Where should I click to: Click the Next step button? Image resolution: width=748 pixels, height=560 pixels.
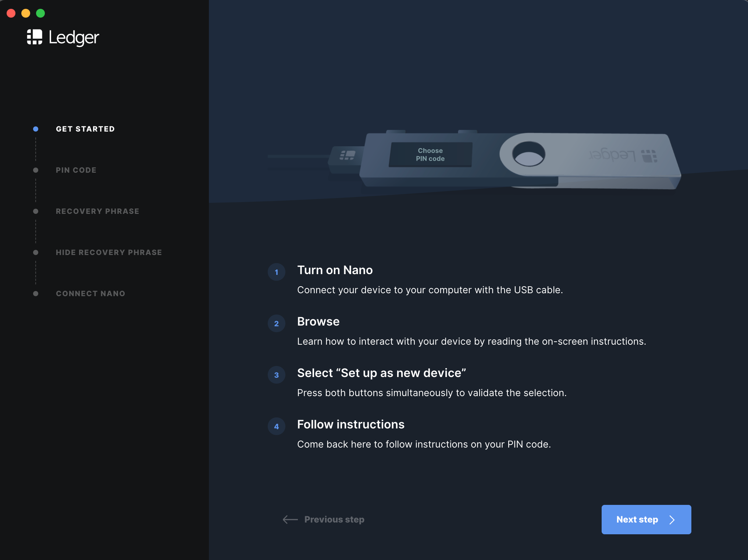coord(646,520)
